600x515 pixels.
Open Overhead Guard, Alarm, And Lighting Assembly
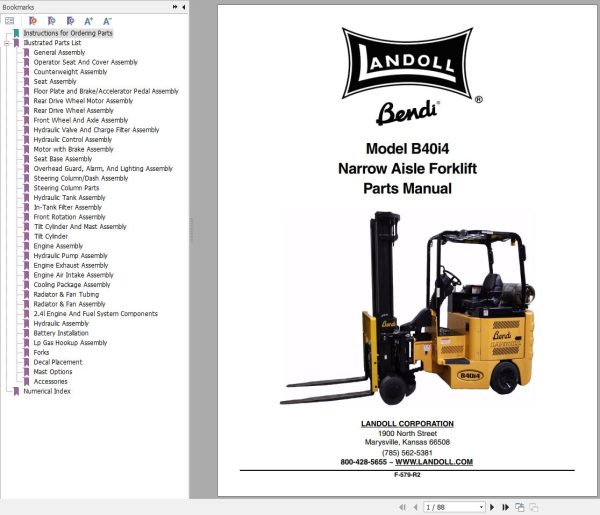(103, 168)
